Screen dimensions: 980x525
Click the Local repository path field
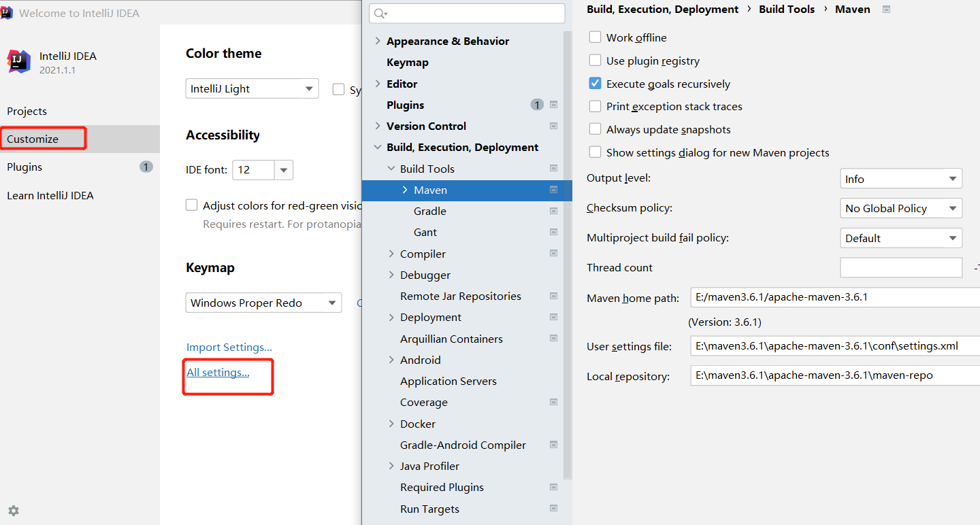835,375
